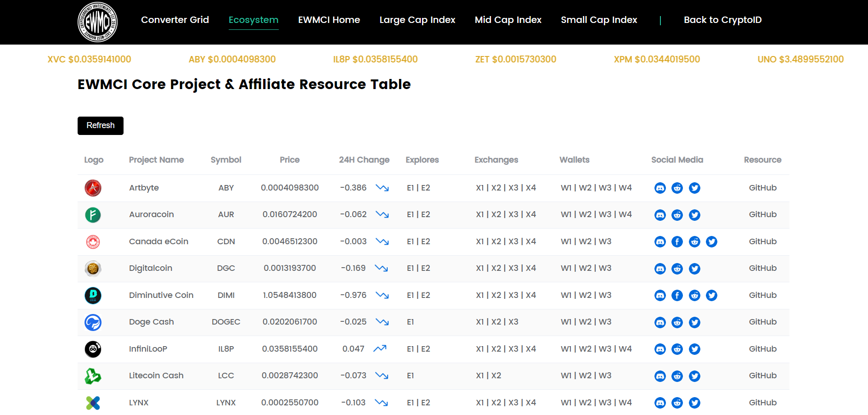
Task: Click XVC ticker price
Action: click(x=90, y=59)
